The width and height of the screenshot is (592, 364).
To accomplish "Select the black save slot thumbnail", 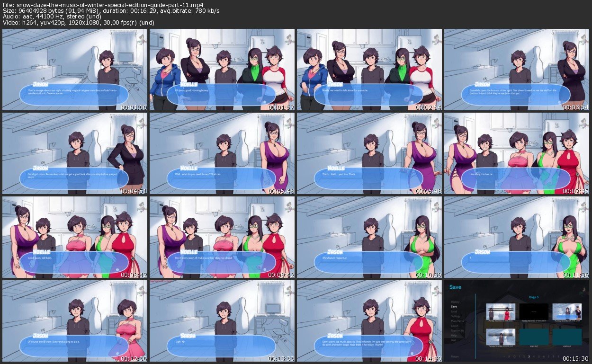I will [x=533, y=311].
